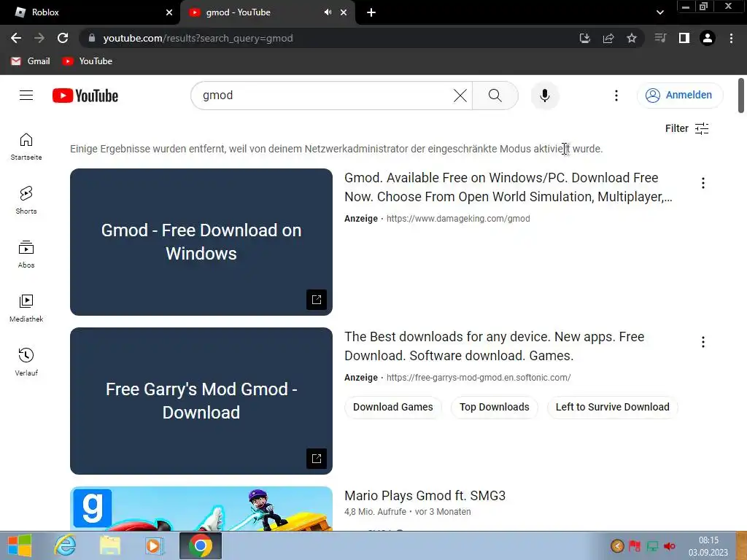
Task: Click the network icon in the system tray
Action: pos(652,546)
